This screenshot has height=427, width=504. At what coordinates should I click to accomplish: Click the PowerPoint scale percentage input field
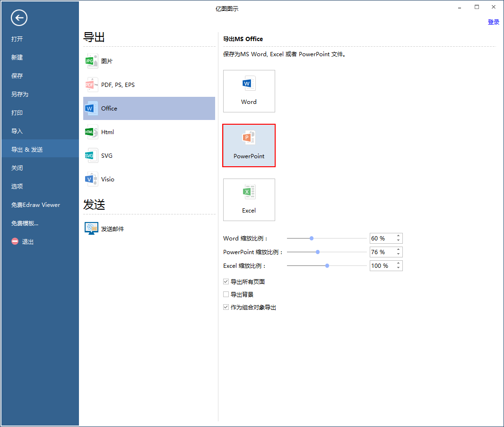tap(382, 252)
